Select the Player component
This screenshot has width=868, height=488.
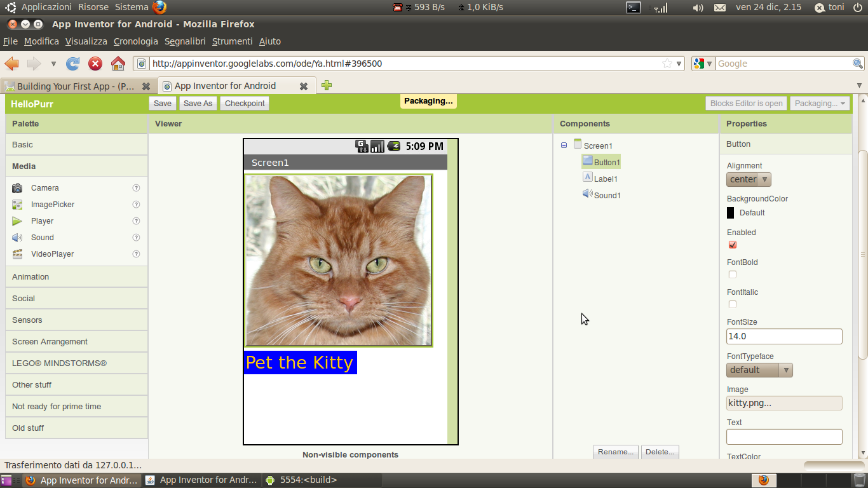(41, 220)
